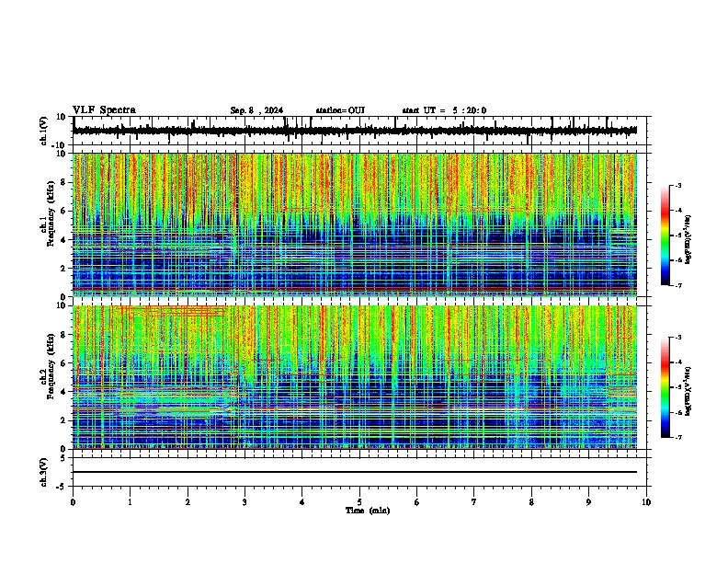Click the "2" kHz tick of ch.2 spectrogram
728x563 pixels.
[x=64, y=420]
